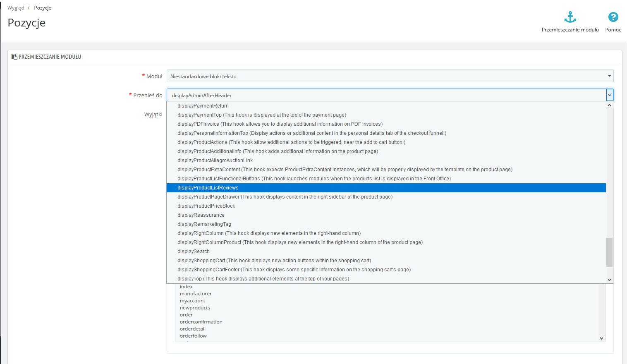Viewport: 627px width, 364px height.
Task: Select displayPaymentReturn hook option
Action: pyautogui.click(x=386, y=106)
